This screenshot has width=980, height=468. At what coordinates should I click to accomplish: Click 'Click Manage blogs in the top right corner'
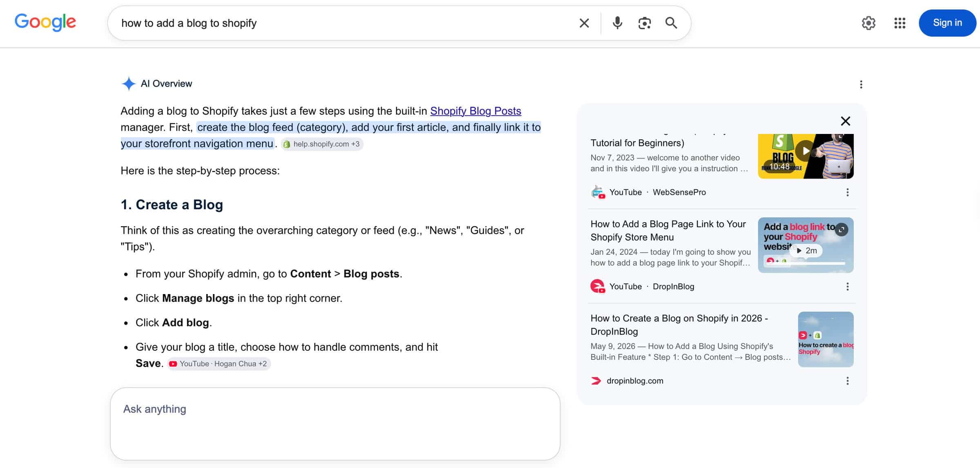(x=239, y=298)
